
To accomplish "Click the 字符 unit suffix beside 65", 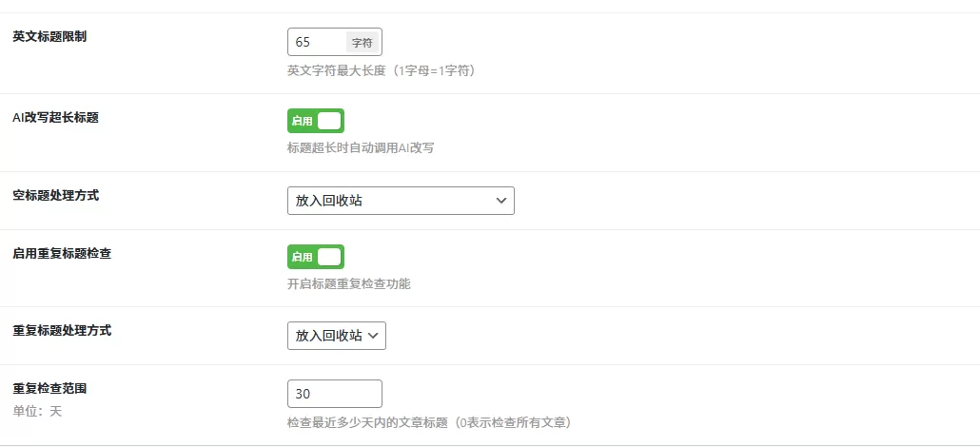I will tap(363, 43).
